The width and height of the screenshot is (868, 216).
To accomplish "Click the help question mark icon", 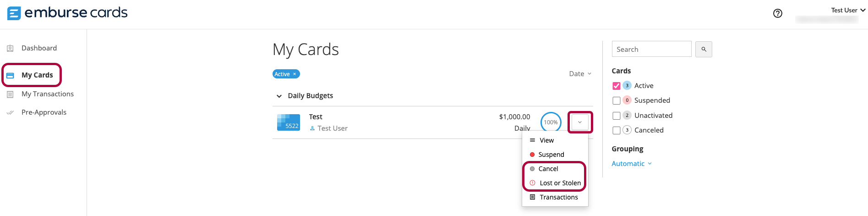I will (777, 13).
